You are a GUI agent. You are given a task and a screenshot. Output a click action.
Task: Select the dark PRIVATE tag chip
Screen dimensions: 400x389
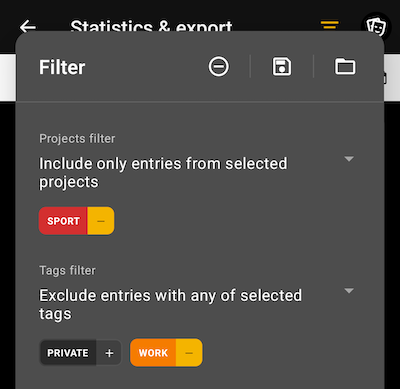point(68,353)
